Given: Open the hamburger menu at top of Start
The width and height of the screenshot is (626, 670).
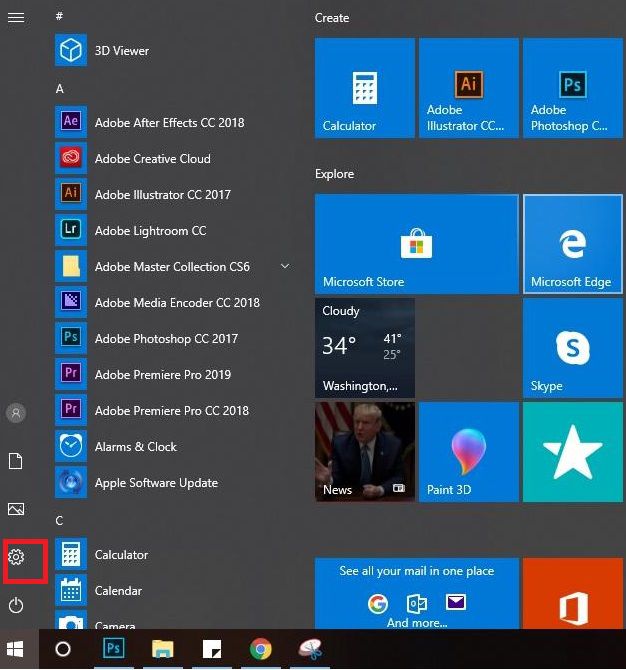Looking at the screenshot, I should 16,18.
